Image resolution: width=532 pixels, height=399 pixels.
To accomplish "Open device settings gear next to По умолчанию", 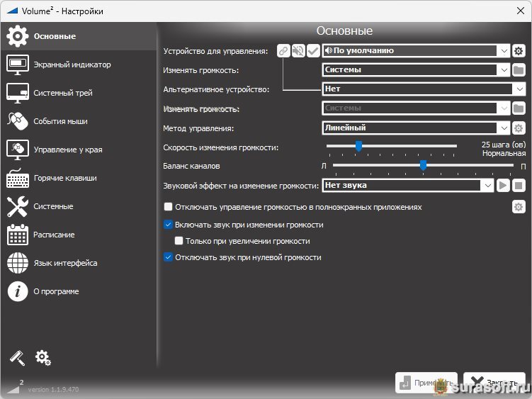I will pos(519,51).
